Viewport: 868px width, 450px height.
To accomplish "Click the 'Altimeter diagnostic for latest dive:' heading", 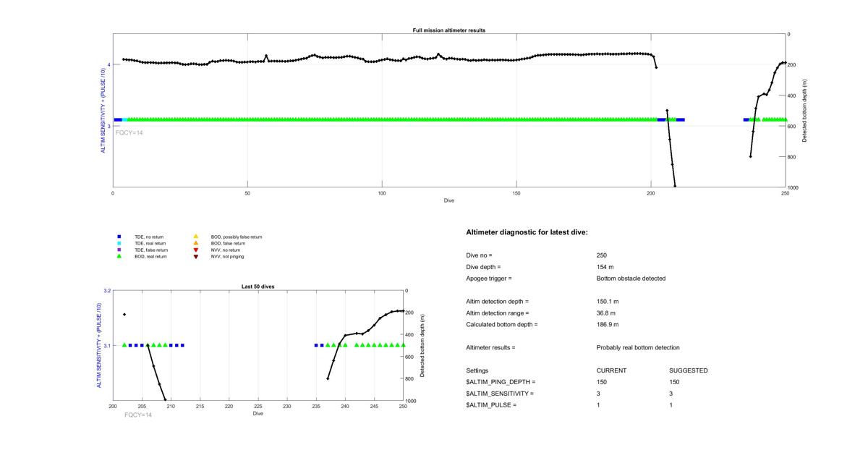I will click(x=527, y=232).
